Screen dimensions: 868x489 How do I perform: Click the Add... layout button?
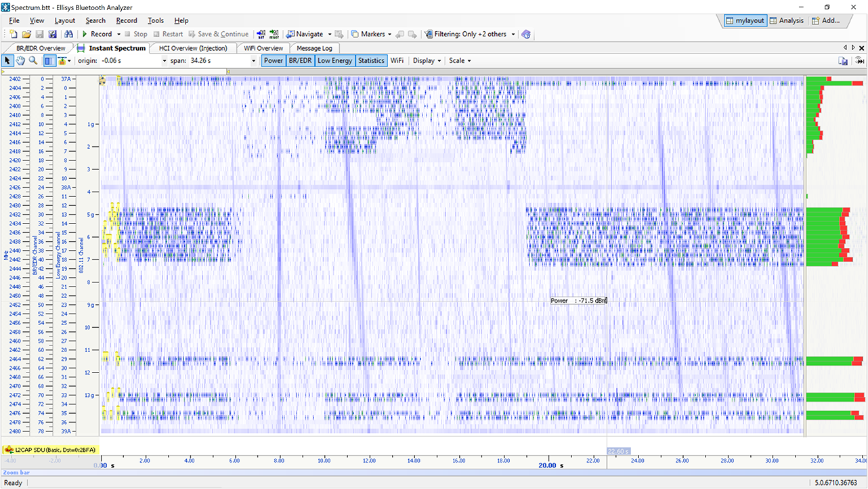pos(825,20)
